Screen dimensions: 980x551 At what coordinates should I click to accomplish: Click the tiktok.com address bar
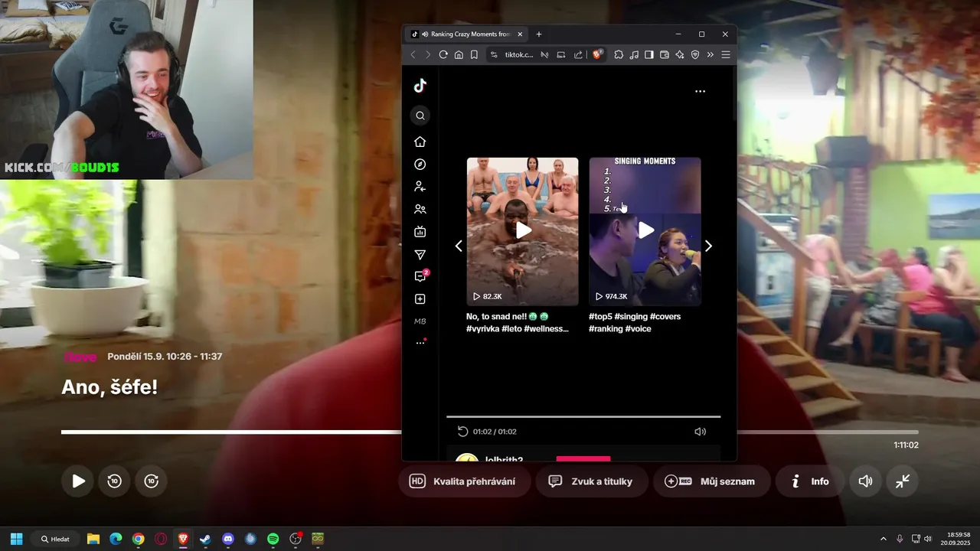pos(519,54)
